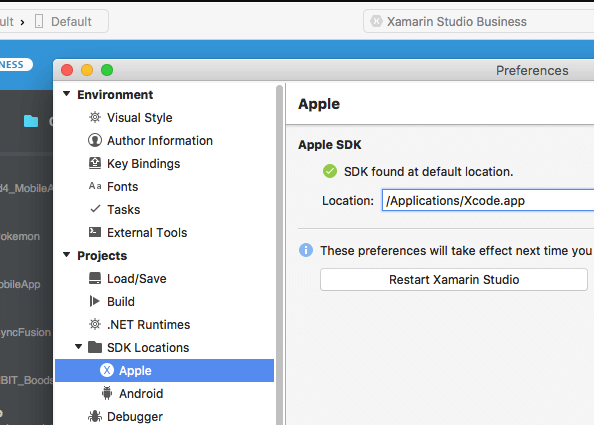594x425 pixels.
Task: Click the Location path input field
Action: [x=488, y=200]
